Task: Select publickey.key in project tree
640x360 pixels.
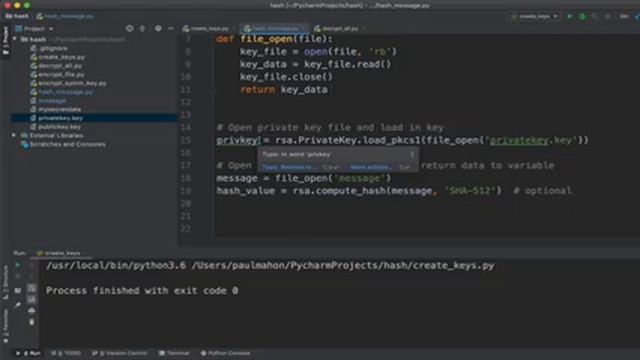Action: click(59, 127)
